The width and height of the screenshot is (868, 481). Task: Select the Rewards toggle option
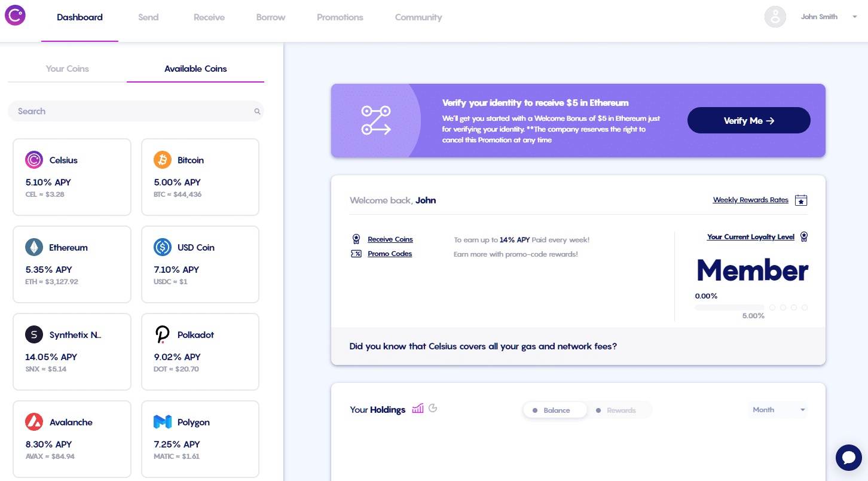point(619,410)
